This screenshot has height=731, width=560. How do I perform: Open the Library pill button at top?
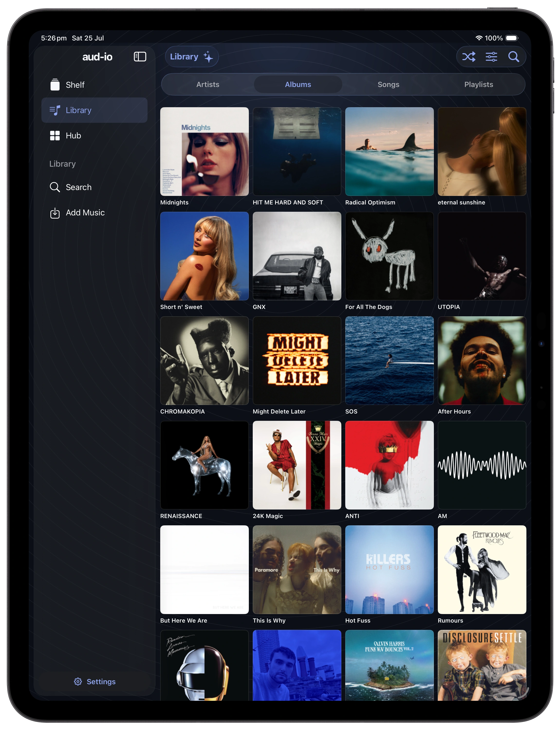tap(192, 57)
